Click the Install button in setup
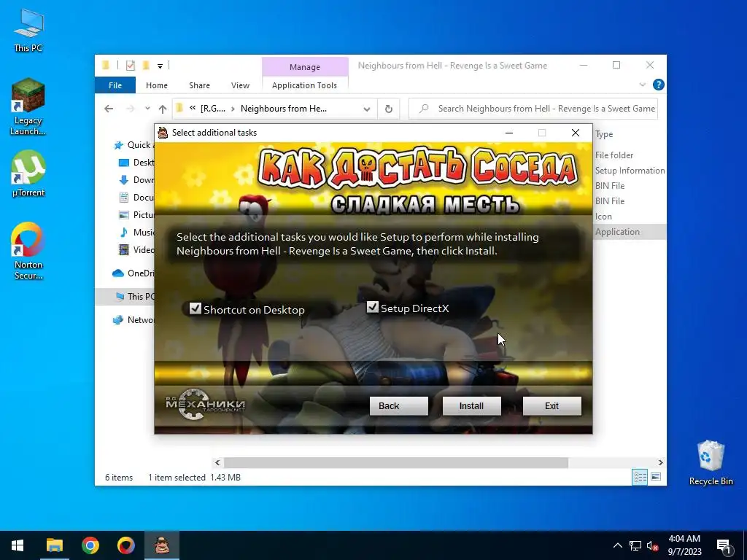747x560 pixels. coord(472,405)
